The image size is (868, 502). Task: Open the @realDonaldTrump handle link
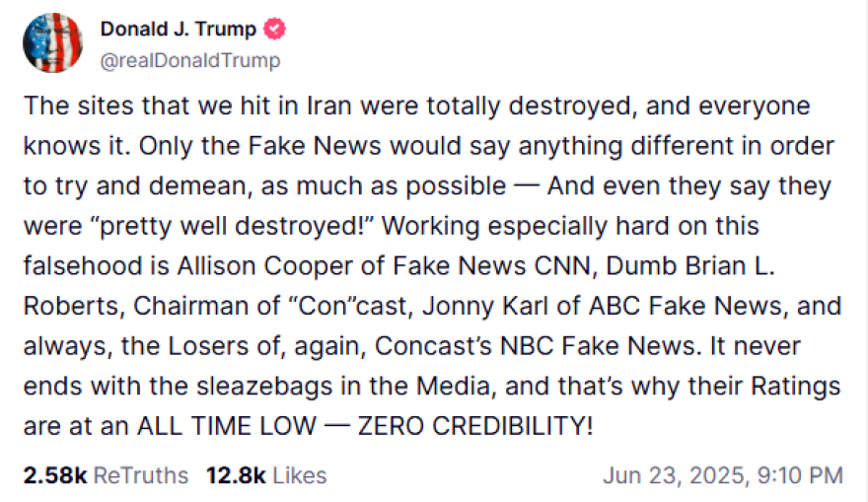pos(189,60)
